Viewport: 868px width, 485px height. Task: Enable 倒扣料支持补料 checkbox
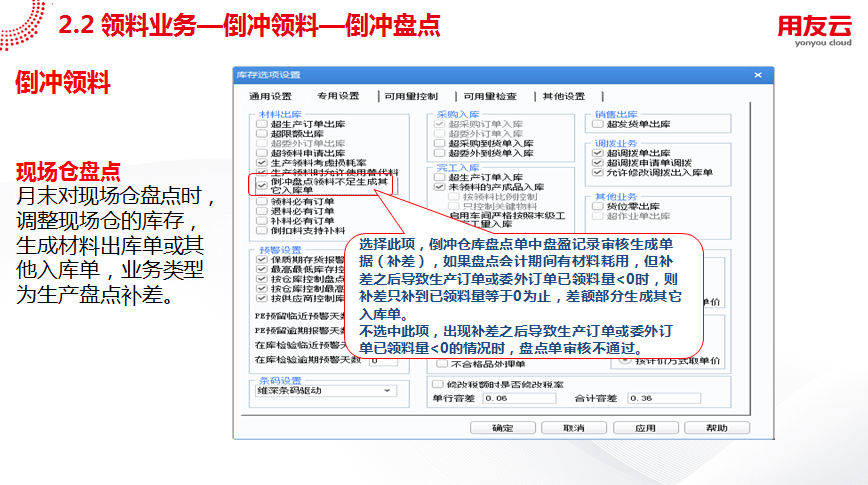262,230
